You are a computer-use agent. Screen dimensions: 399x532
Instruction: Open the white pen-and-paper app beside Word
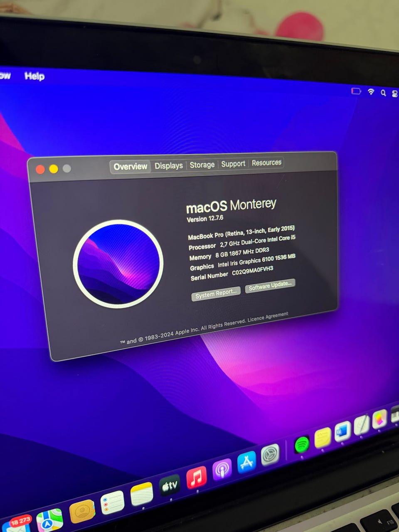362,426
